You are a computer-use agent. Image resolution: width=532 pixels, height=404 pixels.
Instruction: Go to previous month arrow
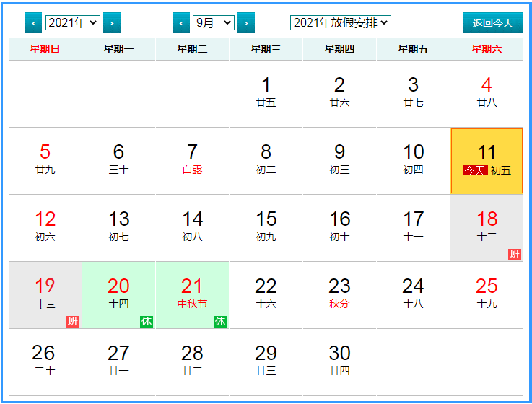[x=181, y=23]
